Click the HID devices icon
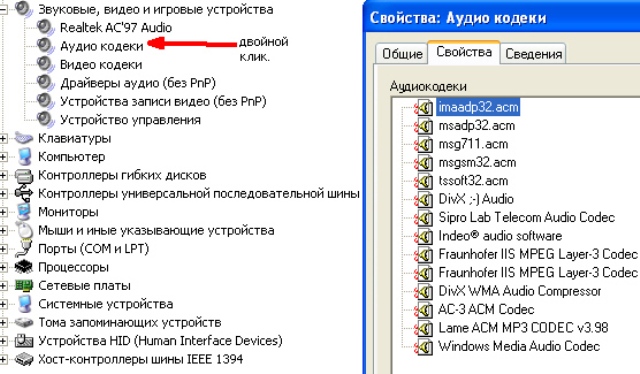Viewport: 640px width, 374px height. [24, 341]
